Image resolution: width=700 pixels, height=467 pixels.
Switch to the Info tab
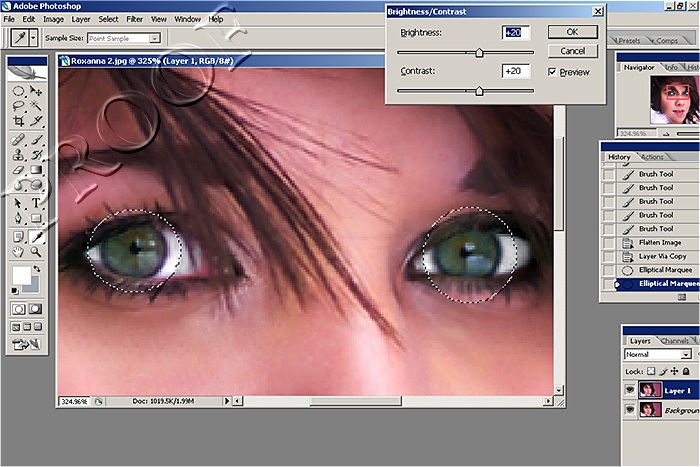click(671, 67)
